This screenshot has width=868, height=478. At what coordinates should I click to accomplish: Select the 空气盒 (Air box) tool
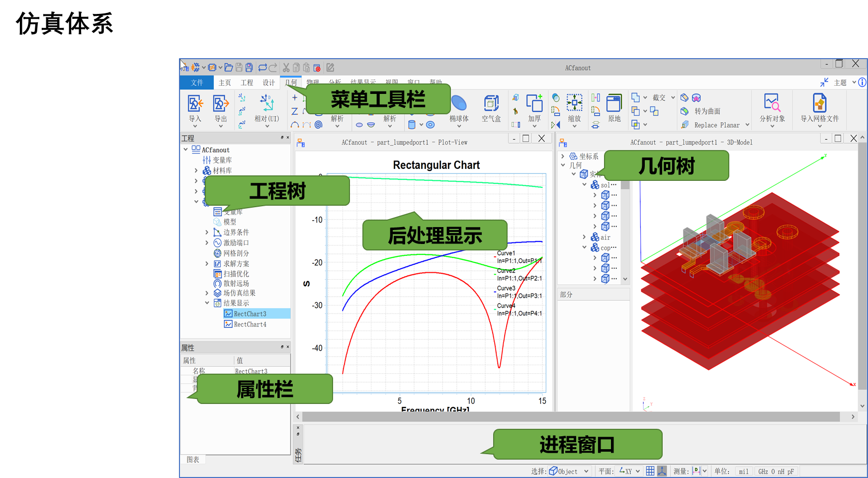coord(491,104)
